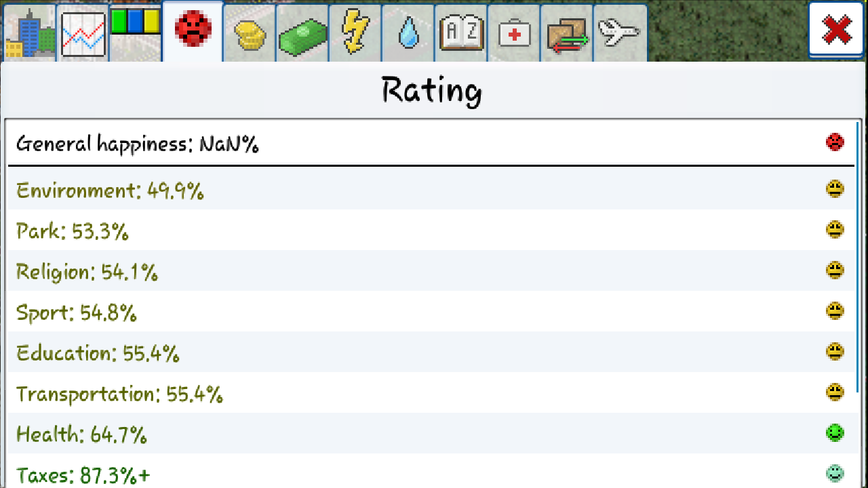Select the 'Sport: 54.8%' row
This screenshot has height=488, width=868.
[x=431, y=311]
